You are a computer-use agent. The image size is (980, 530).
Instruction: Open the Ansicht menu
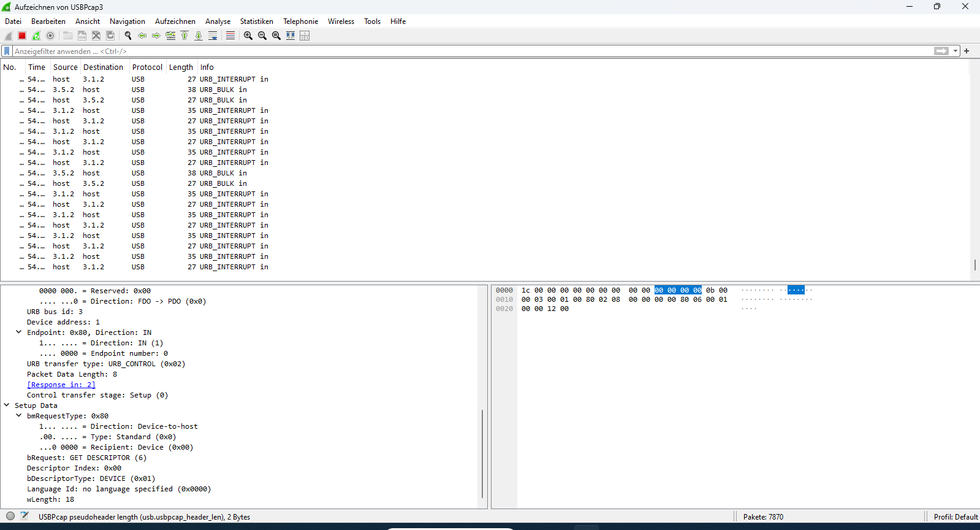click(88, 21)
